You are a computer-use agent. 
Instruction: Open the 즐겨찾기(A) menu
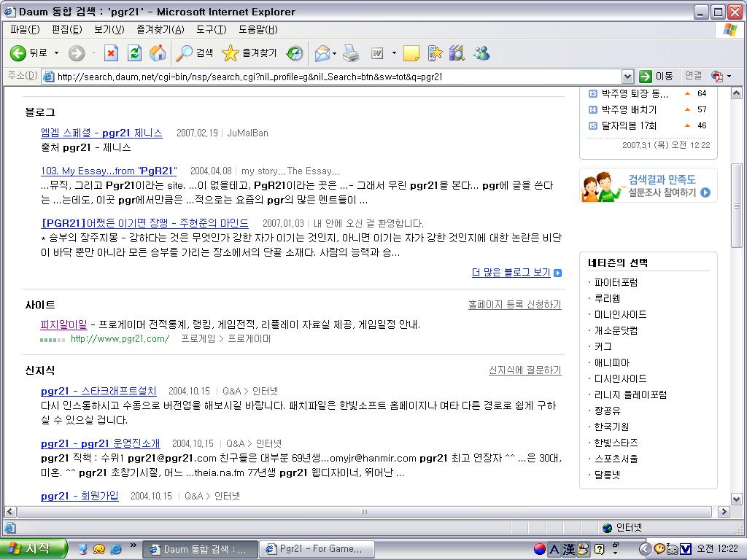(x=160, y=29)
